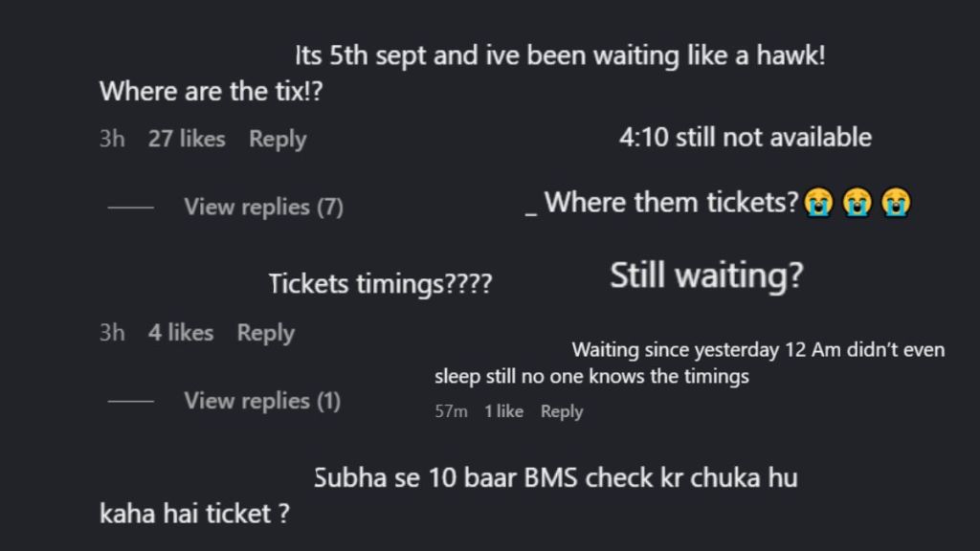Click the 'Subha se 10 baar BMS' comment
This screenshot has width=980, height=551.
[x=555, y=476]
